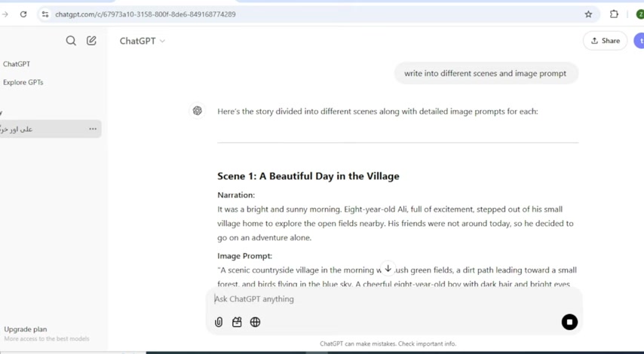
Task: Open site information icon in address bar
Action: click(45, 14)
